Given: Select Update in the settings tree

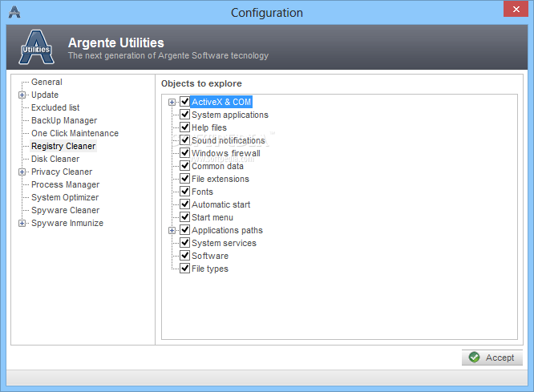Looking at the screenshot, I should (45, 95).
